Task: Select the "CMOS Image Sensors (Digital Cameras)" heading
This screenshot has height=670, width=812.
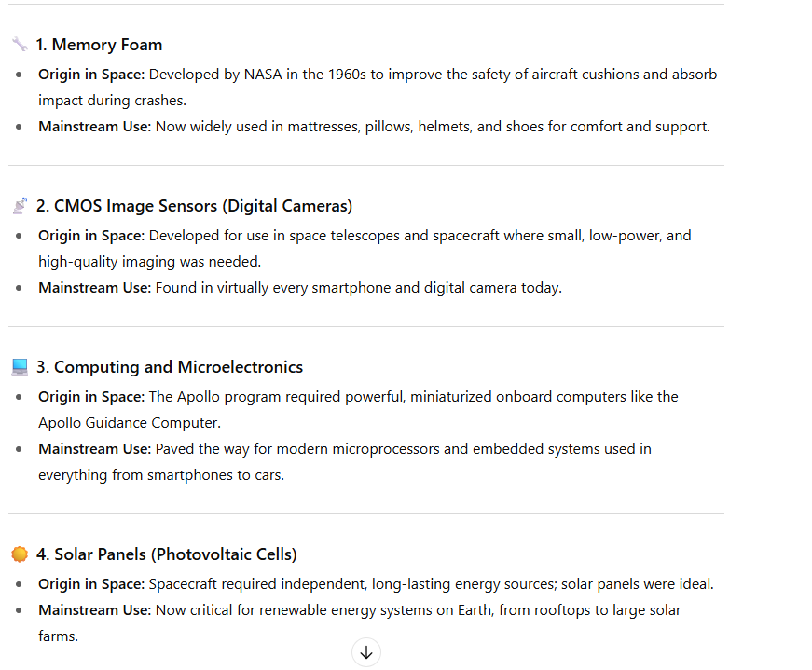Action: click(x=194, y=206)
